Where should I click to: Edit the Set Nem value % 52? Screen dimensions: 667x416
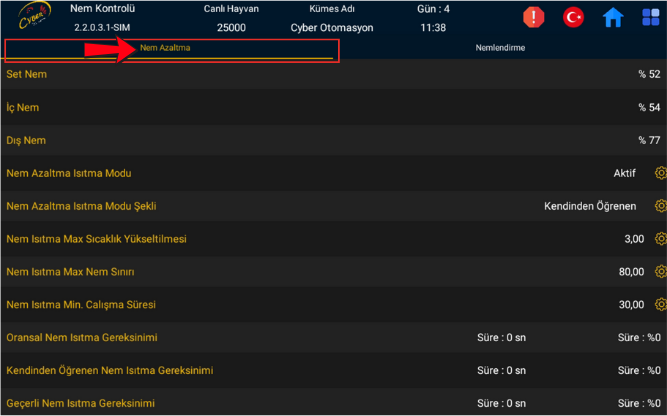(649, 75)
